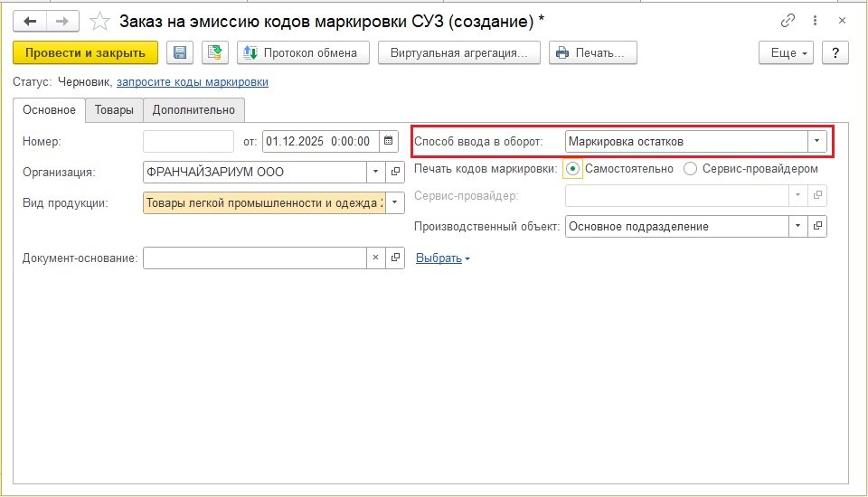The width and height of the screenshot is (868, 497).
Task: Select Самостоятельно radio option
Action: pyautogui.click(x=572, y=169)
